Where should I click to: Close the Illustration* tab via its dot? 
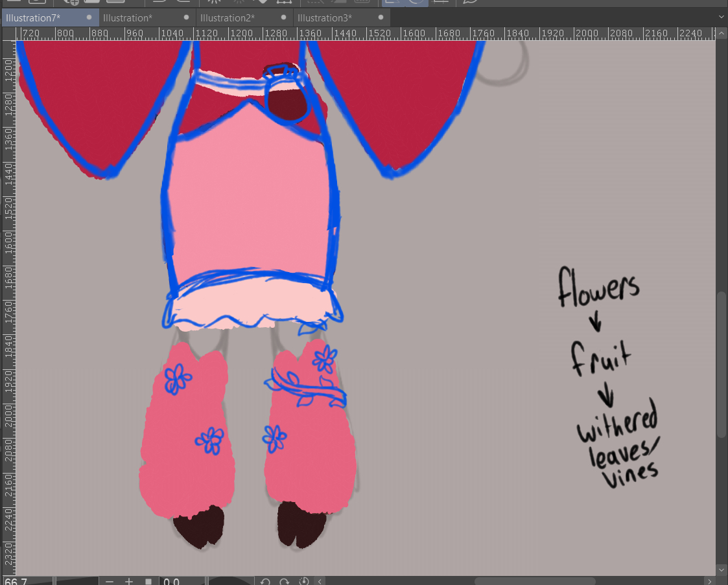coord(187,17)
